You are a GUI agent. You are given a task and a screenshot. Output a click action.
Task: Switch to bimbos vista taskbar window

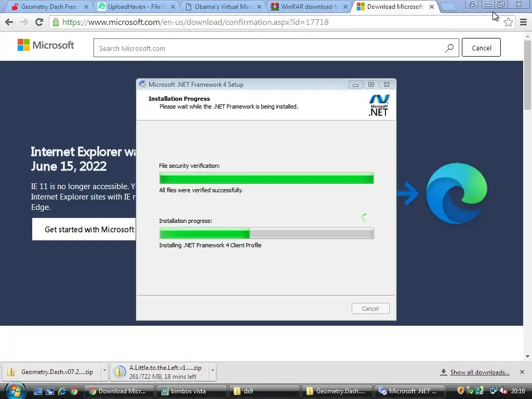(x=192, y=391)
